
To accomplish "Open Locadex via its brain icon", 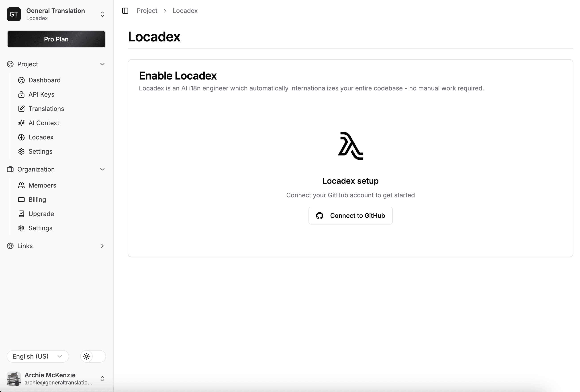I will point(21,137).
